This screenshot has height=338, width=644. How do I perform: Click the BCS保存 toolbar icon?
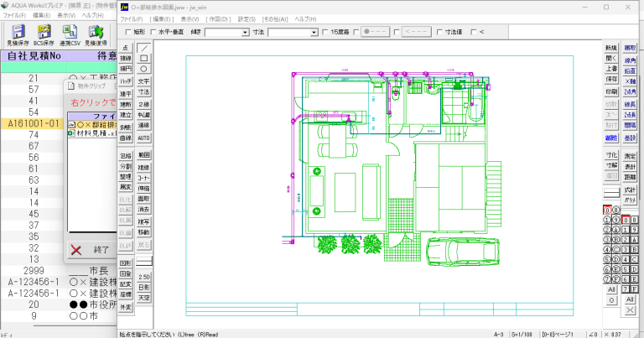click(x=43, y=34)
